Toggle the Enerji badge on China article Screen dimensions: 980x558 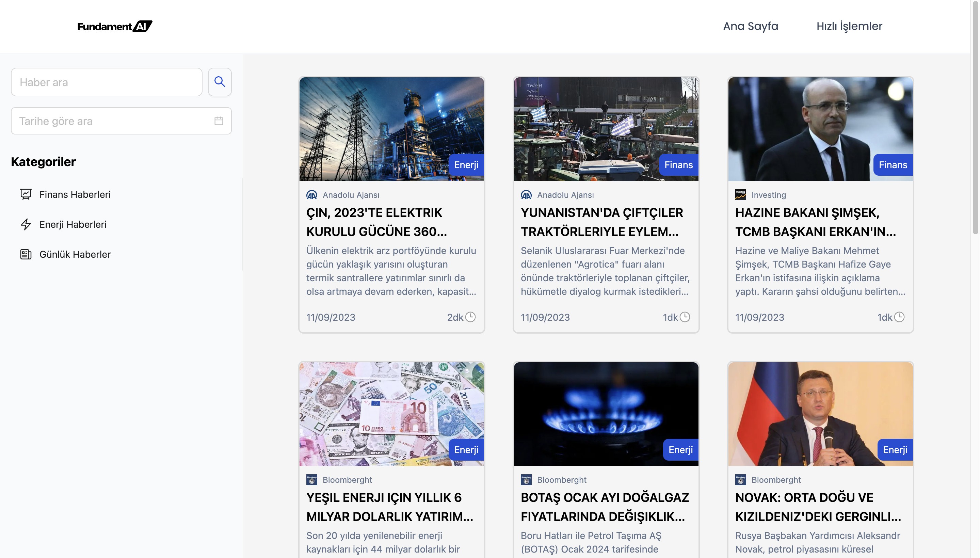466,165
